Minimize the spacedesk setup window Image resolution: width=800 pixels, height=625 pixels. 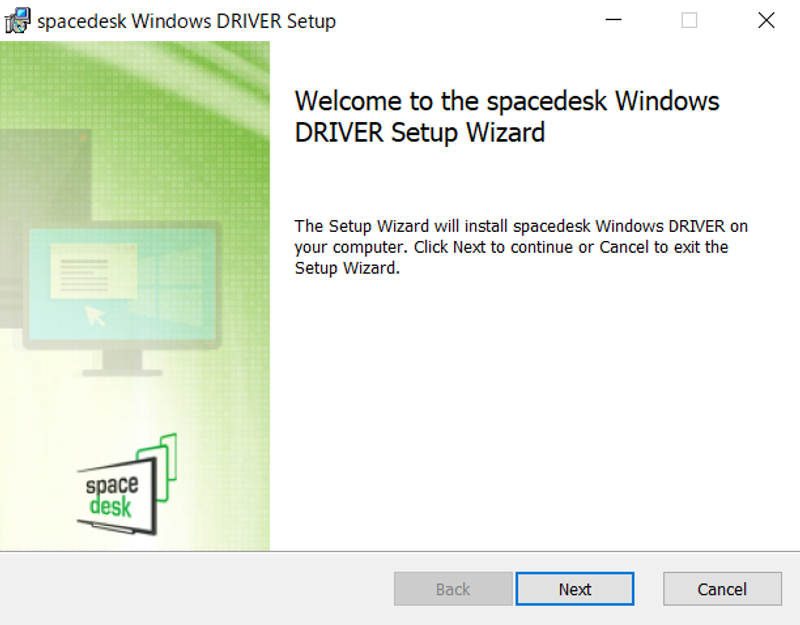point(613,20)
